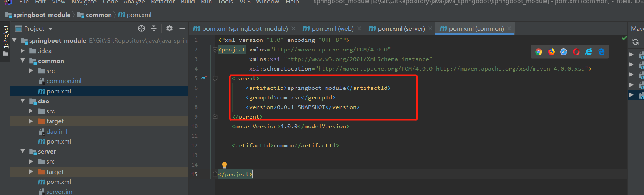
Task: Open the Navigate menu
Action: coord(84,2)
